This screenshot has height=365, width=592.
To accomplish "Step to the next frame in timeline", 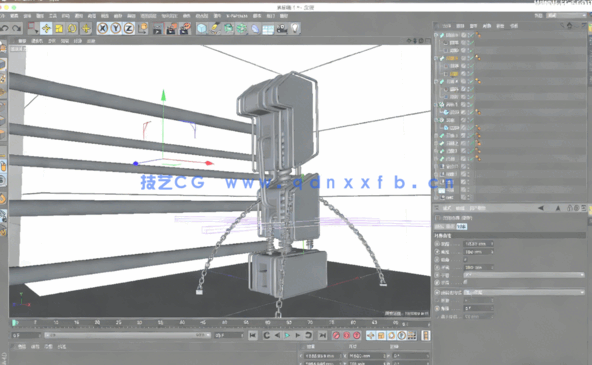I will point(298,335).
